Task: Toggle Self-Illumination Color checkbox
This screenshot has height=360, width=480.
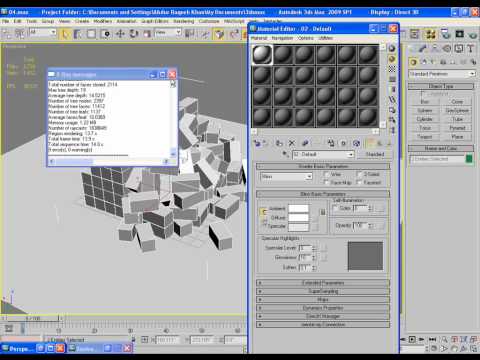Action: pos(335,208)
